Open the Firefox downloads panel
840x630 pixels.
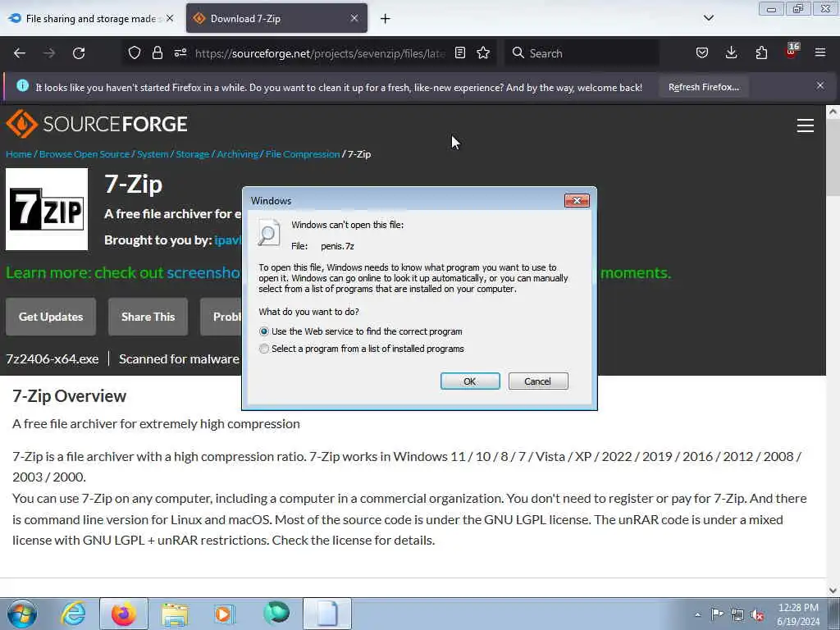731,52
